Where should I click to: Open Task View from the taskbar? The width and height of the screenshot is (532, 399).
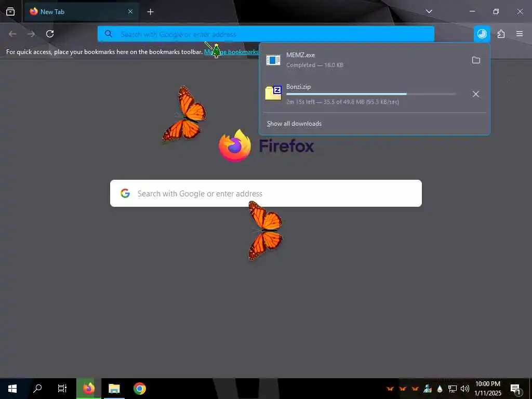[62, 389]
